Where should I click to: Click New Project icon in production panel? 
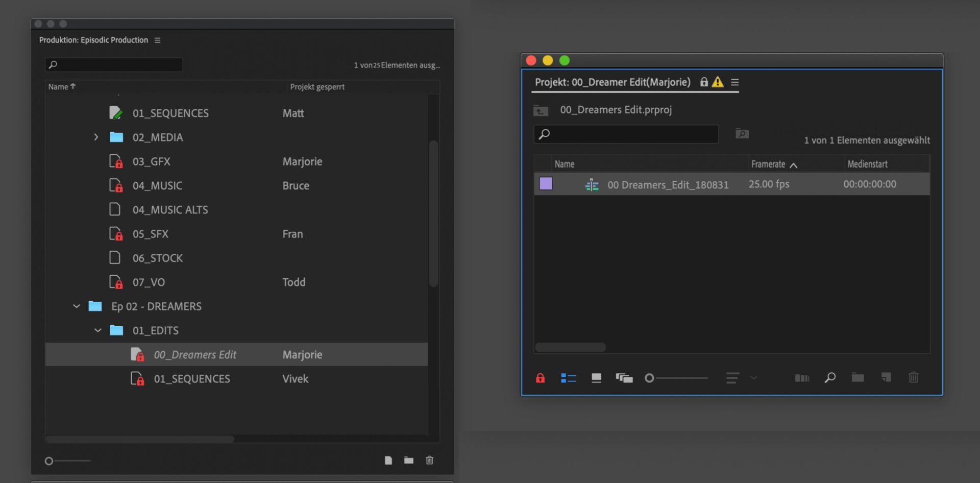click(x=388, y=461)
